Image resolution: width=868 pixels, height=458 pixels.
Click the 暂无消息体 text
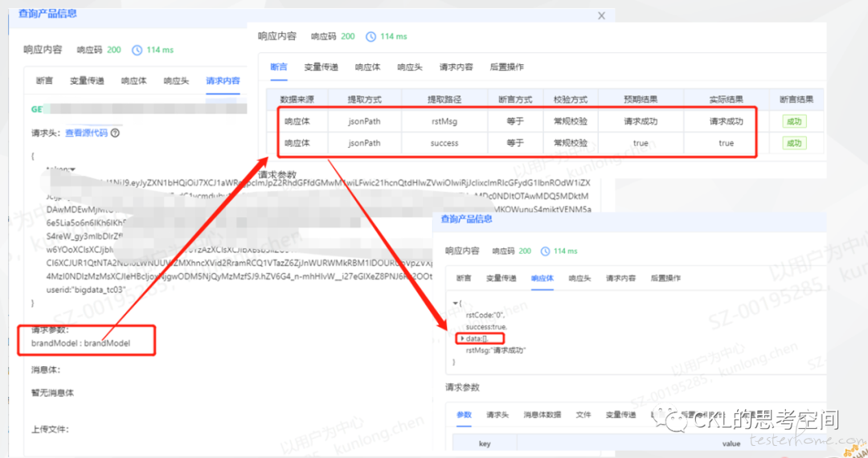52,393
